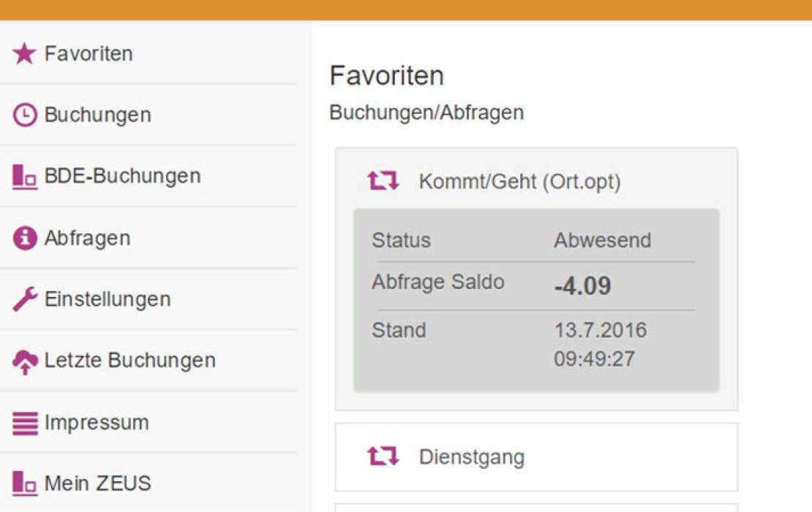Open the Buchungen menu entry
812x512 pixels.
97,115
